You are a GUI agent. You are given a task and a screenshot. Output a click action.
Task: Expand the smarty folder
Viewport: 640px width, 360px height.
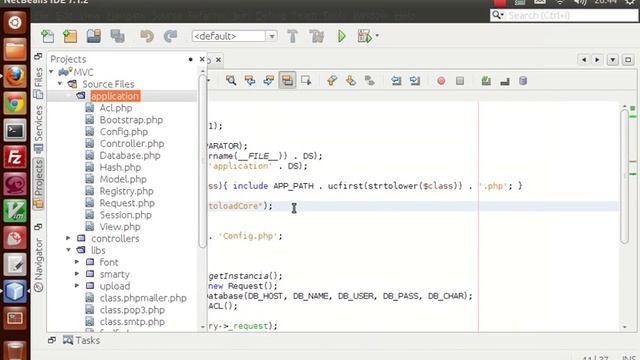pyautogui.click(x=77, y=273)
